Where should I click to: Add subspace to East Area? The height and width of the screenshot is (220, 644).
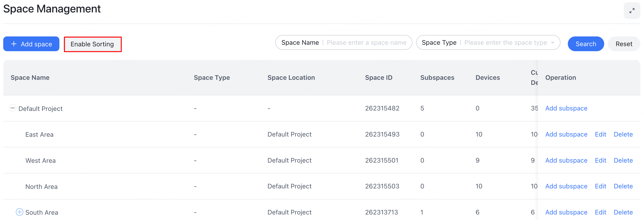566,134
